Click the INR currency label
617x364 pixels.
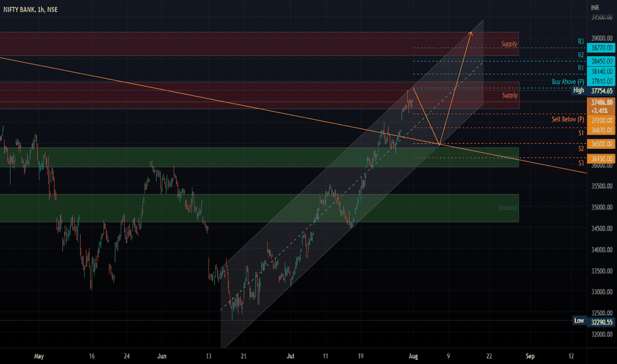pos(594,7)
